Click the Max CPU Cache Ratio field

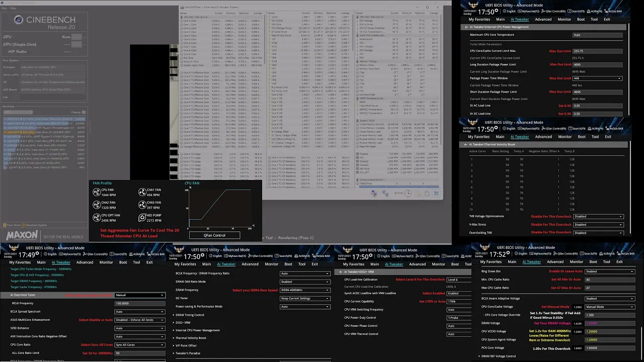610,288
